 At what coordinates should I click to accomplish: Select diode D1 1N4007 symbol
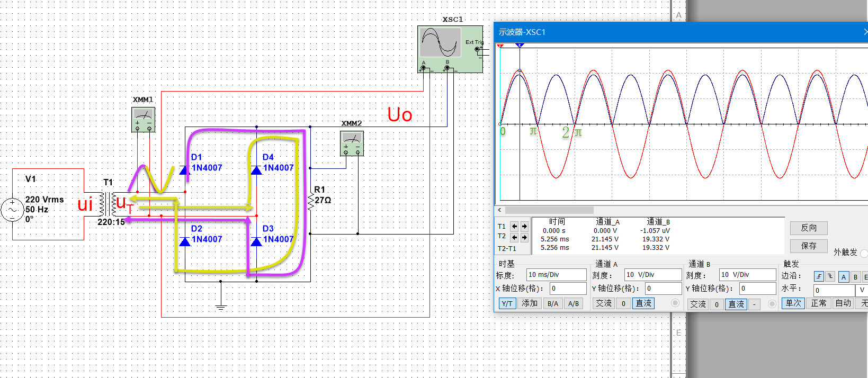[x=185, y=170]
